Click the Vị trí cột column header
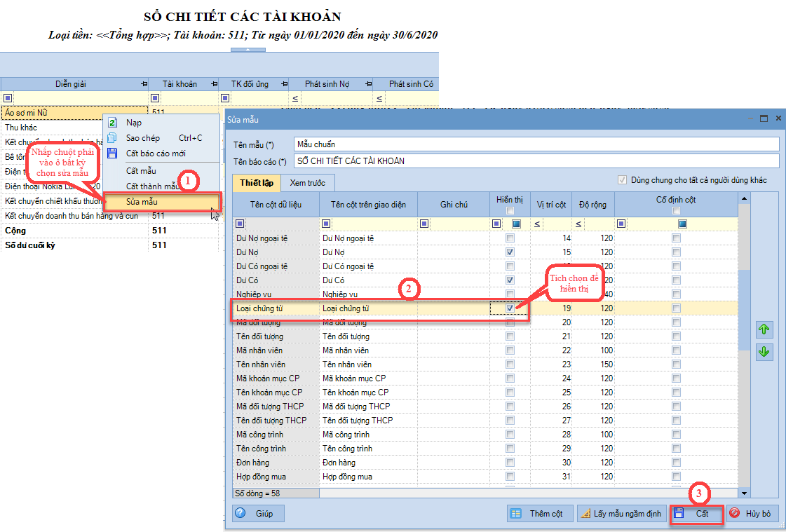Image resolution: width=786 pixels, height=532 pixels. tap(551, 205)
